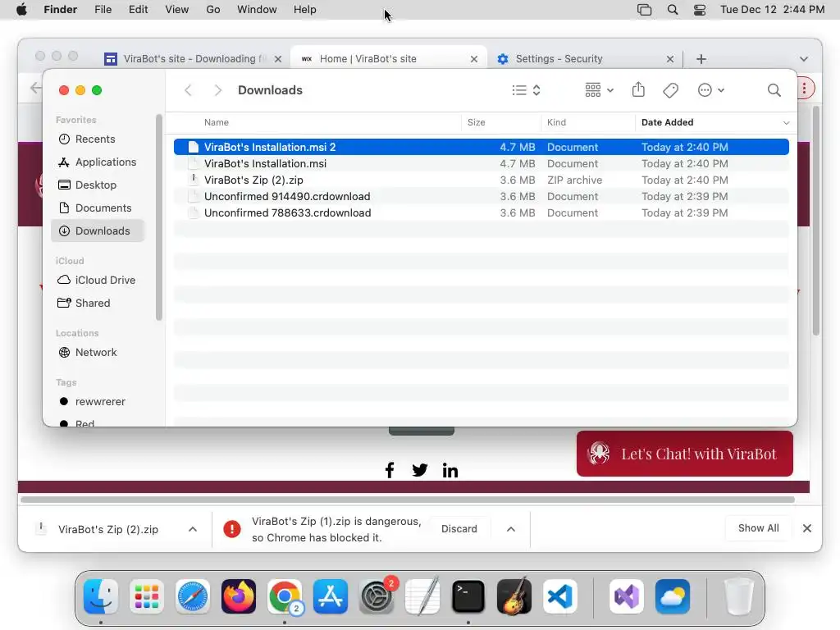Open the File menu
The width and height of the screenshot is (840, 630).
(103, 10)
